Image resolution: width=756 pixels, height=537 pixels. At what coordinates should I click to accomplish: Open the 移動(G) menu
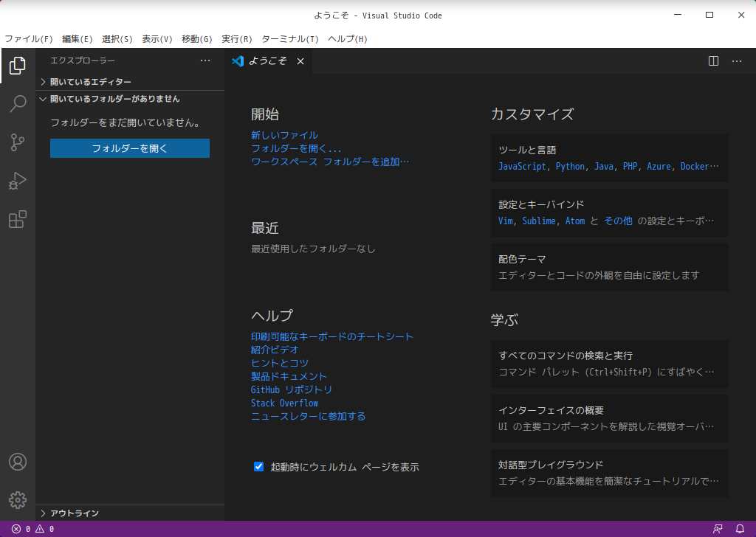[x=196, y=39]
